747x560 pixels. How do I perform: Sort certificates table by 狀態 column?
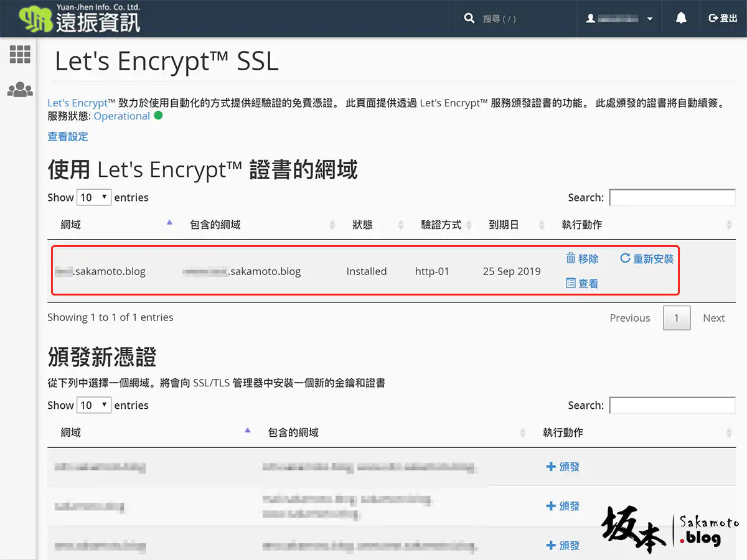(x=363, y=225)
